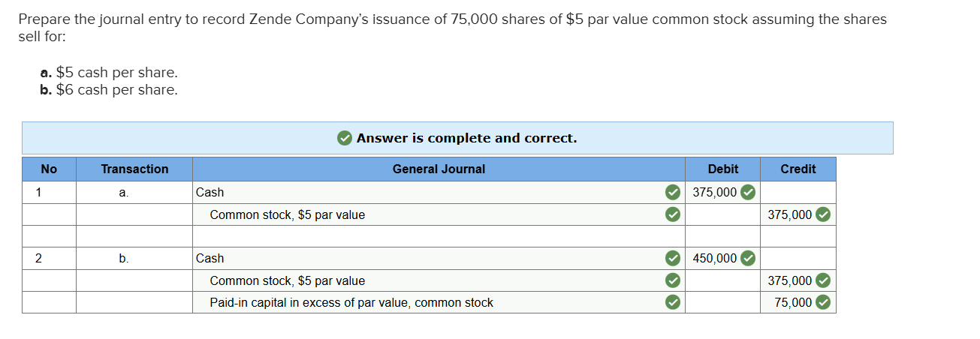Open Paid-in capital in excess of par account cell
980x339 pixels.
tap(351, 302)
